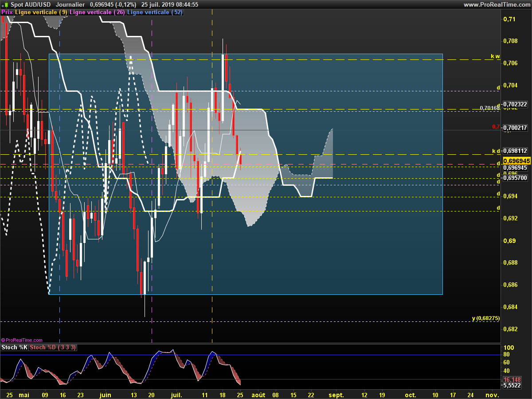Click the www.ProRealTime.com link at top right
Viewport: 532px width, 399px height.
click(497, 4)
